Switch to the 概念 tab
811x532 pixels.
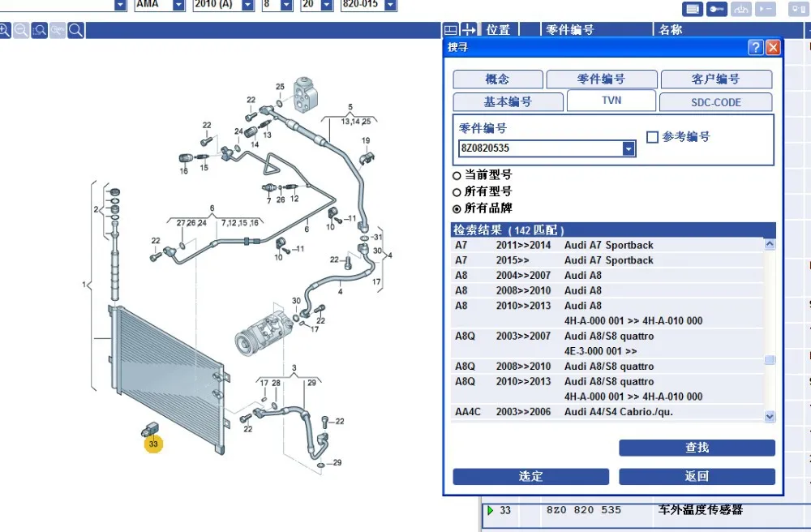coord(498,79)
